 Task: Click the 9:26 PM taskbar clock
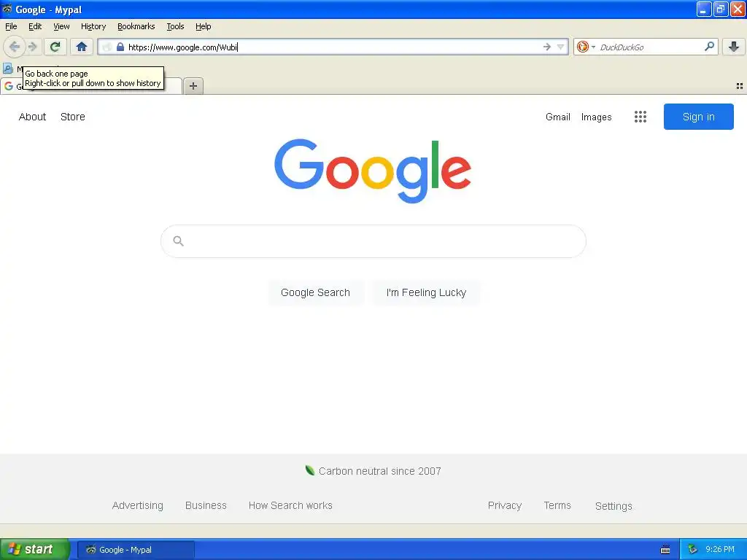(720, 549)
